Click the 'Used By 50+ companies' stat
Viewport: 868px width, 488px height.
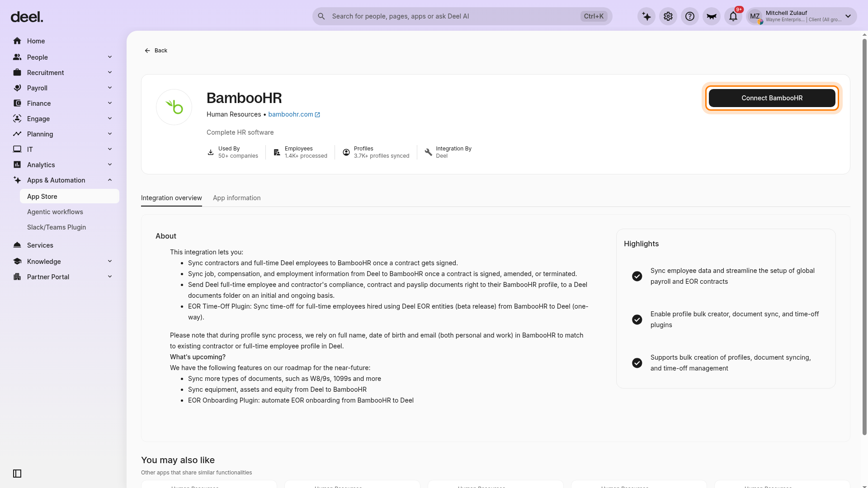[x=233, y=152]
